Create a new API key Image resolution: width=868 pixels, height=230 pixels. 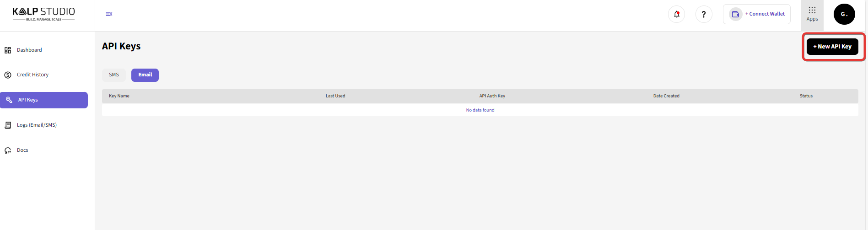tap(832, 47)
